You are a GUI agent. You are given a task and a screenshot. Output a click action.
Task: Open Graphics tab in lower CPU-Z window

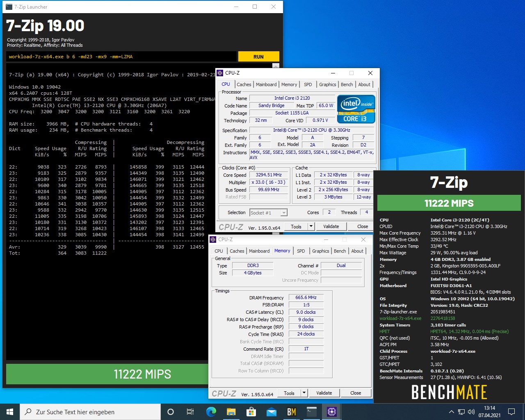tap(321, 251)
